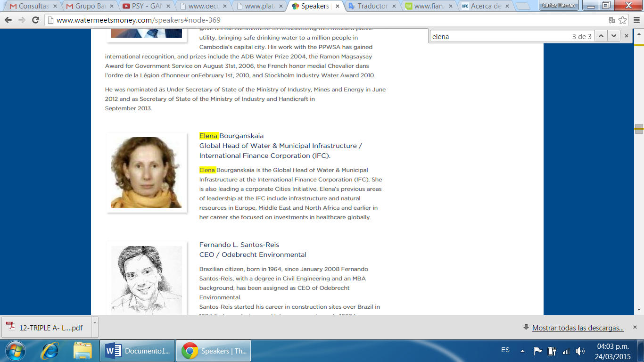The height and width of the screenshot is (362, 644).
Task: Launch Internet Explorer from taskbar
Action: click(50, 351)
